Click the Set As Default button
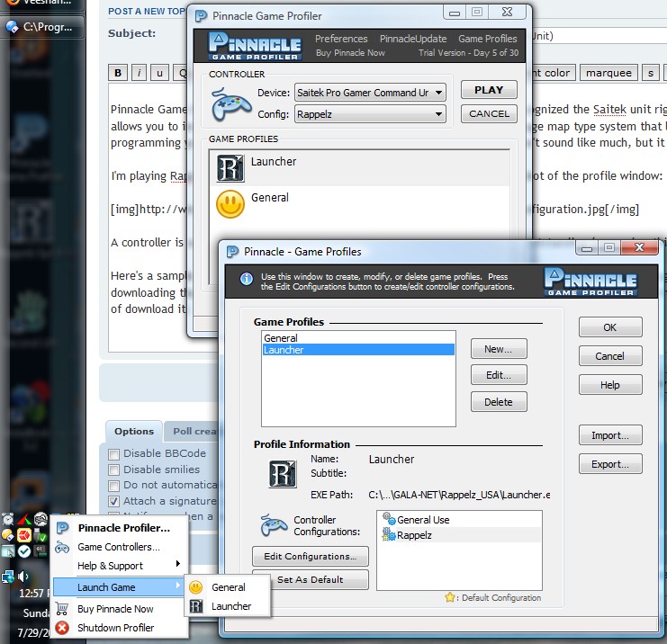Image resolution: width=667 pixels, height=644 pixels. pyautogui.click(x=311, y=579)
